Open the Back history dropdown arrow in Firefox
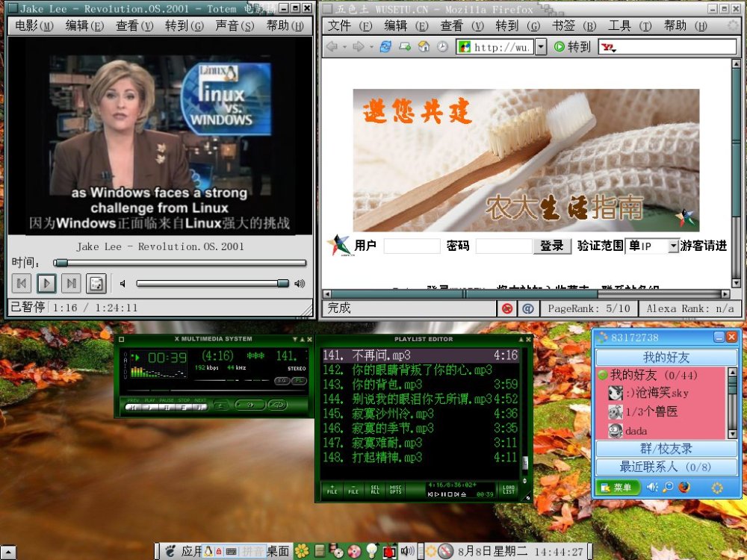Image resolution: width=747 pixels, height=560 pixels. (x=344, y=47)
